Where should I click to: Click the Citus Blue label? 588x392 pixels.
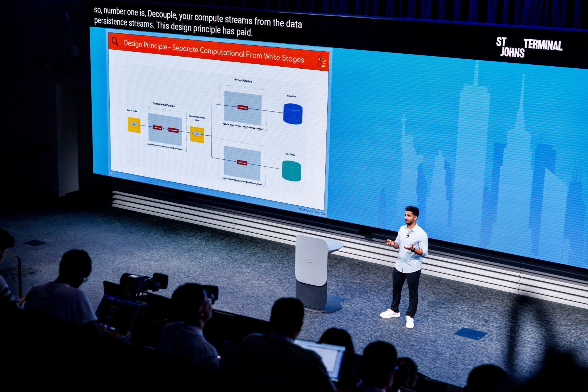[292, 96]
